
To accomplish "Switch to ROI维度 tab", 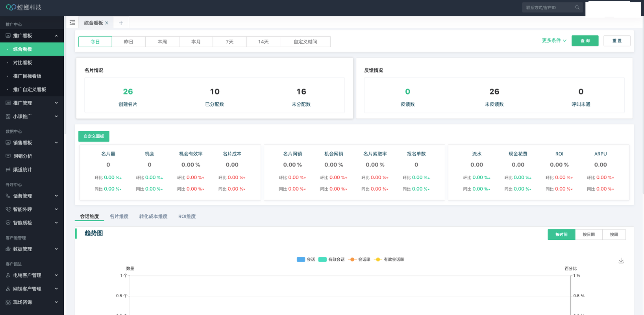I will 187,217.
